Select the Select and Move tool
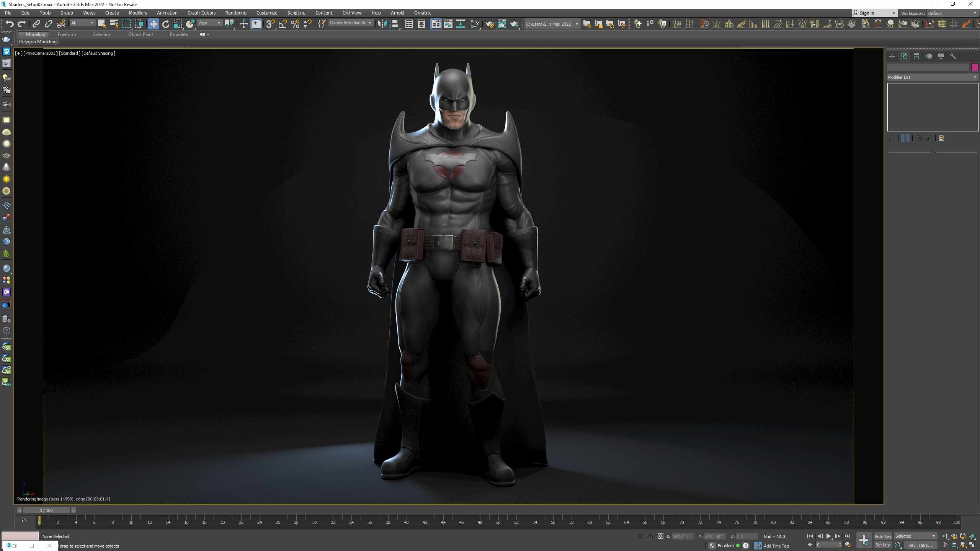 click(153, 24)
